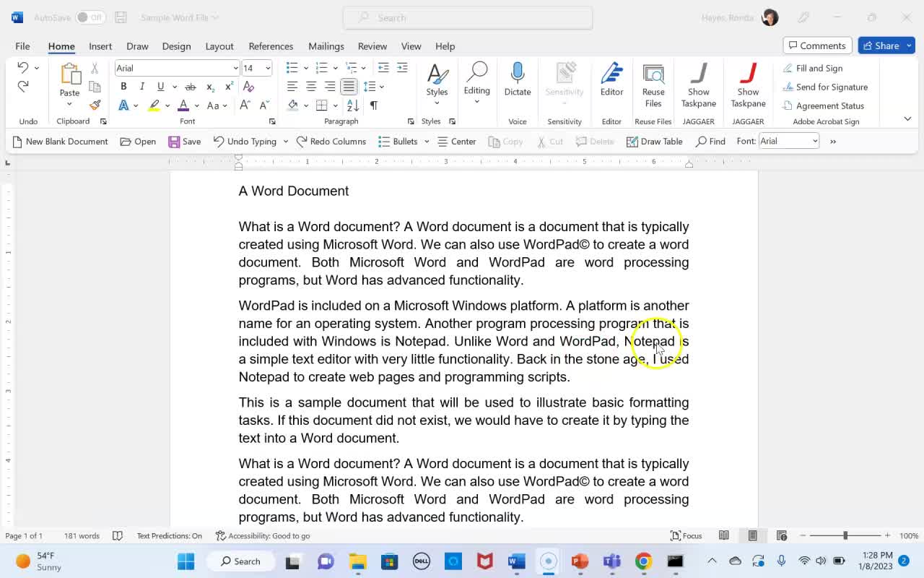Image resolution: width=924 pixels, height=578 pixels.
Task: Sort the selected text alphabetically
Action: tap(353, 105)
